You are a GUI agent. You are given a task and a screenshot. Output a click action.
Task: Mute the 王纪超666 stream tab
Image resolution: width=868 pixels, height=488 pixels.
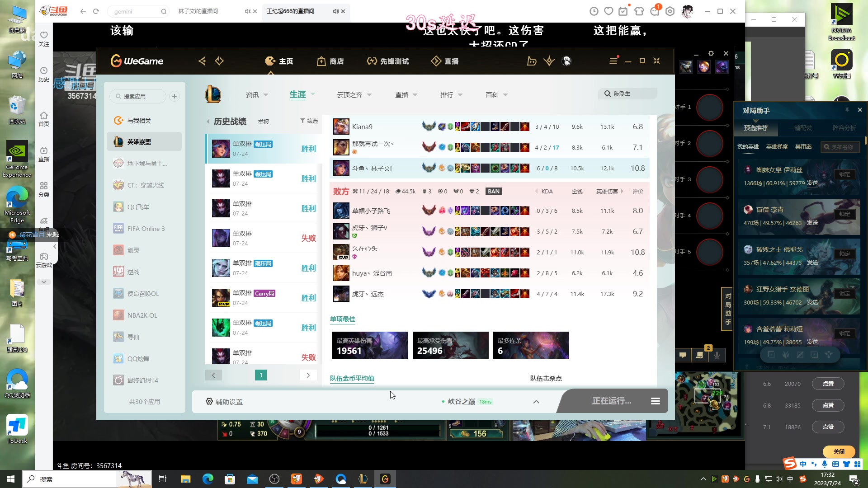(335, 11)
